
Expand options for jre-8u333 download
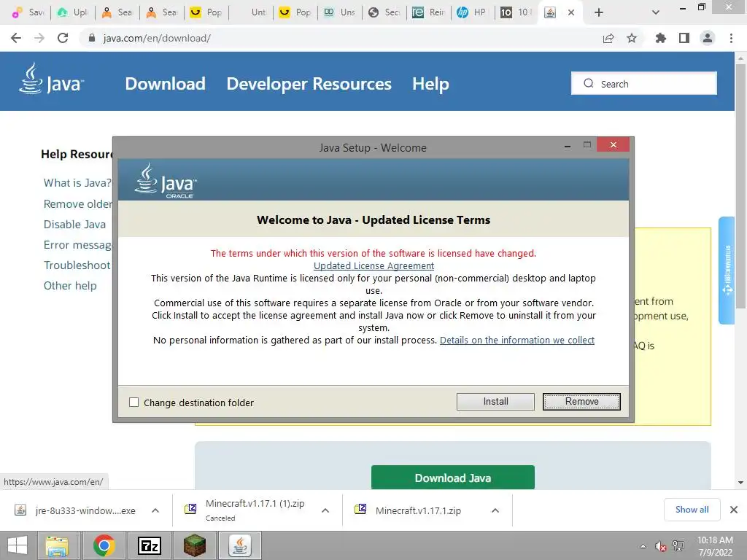(155, 510)
